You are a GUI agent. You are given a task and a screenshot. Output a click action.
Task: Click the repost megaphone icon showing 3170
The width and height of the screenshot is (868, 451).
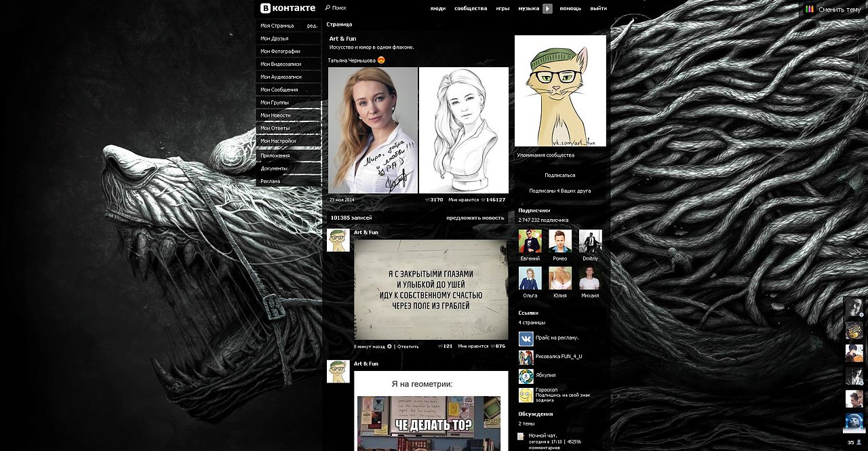(x=427, y=200)
